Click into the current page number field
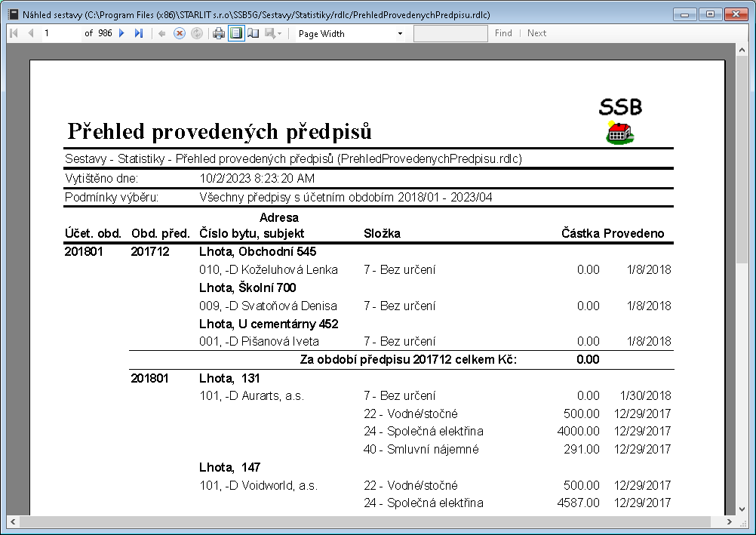The height and width of the screenshot is (535, 756). click(x=60, y=33)
